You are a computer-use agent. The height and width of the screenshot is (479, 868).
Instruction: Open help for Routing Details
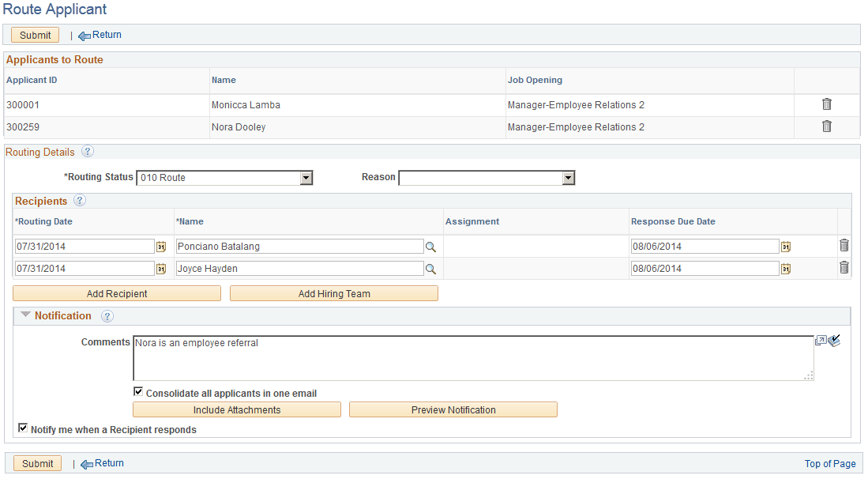click(x=87, y=151)
